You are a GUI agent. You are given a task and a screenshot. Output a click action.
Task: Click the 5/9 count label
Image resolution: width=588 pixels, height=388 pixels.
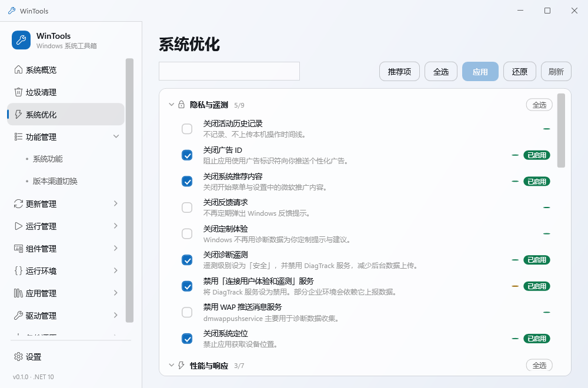[239, 105]
